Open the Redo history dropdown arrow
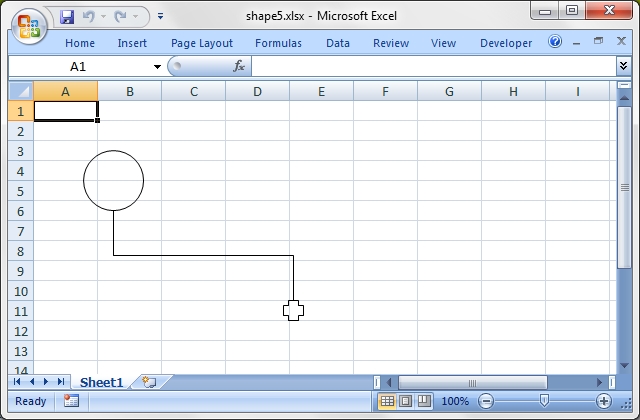This screenshot has width=640, height=420. coord(136,16)
